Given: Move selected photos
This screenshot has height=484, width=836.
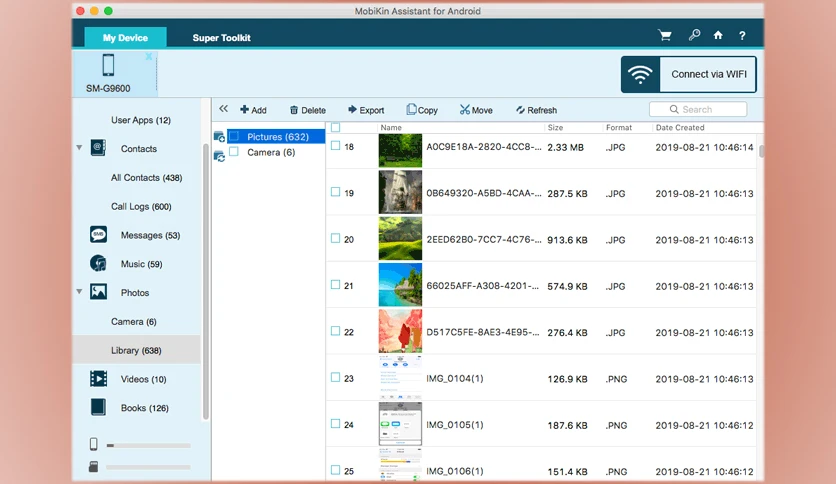Looking at the screenshot, I should (476, 110).
